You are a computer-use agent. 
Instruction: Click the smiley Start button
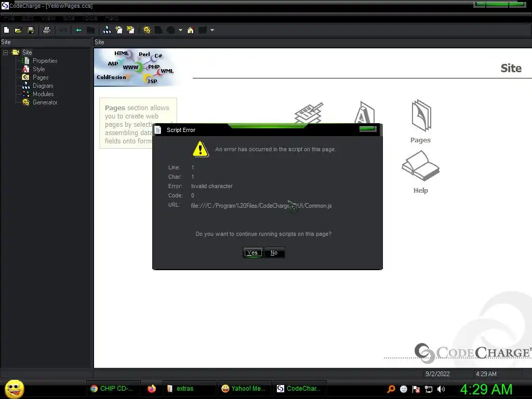[14, 389]
